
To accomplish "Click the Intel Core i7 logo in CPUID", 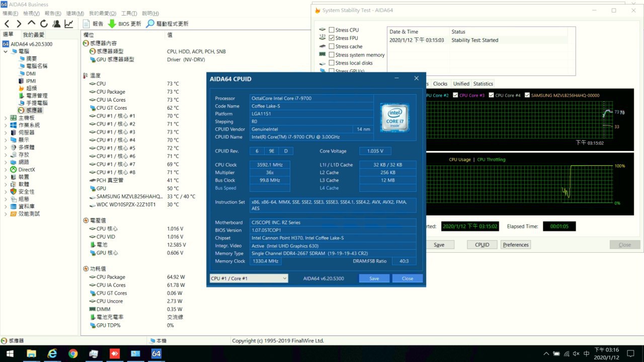I will (x=395, y=118).
